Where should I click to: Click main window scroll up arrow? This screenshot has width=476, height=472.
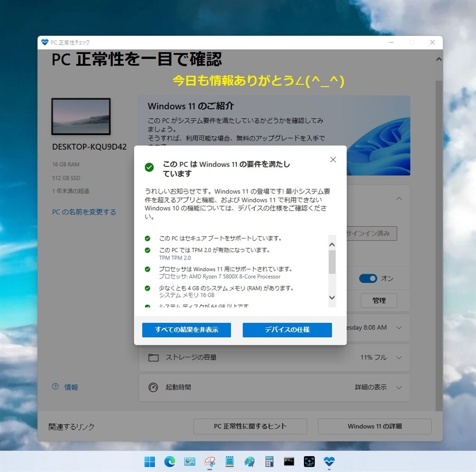coord(439,59)
